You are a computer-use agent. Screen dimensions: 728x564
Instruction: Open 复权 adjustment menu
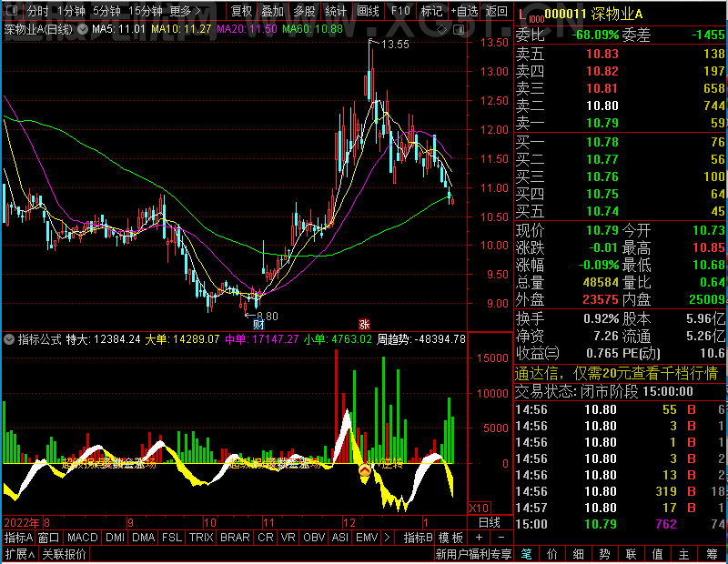click(x=241, y=11)
